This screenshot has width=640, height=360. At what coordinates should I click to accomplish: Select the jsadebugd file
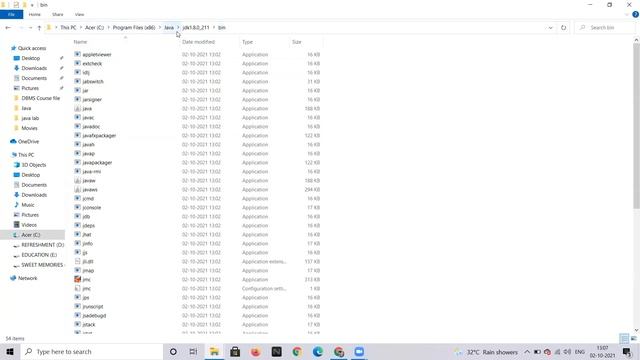click(94, 316)
